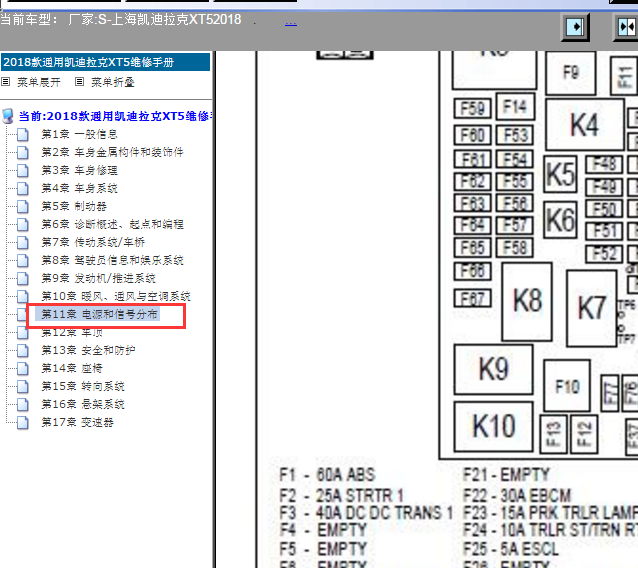Open chapter 第5章 制动器

74,206
